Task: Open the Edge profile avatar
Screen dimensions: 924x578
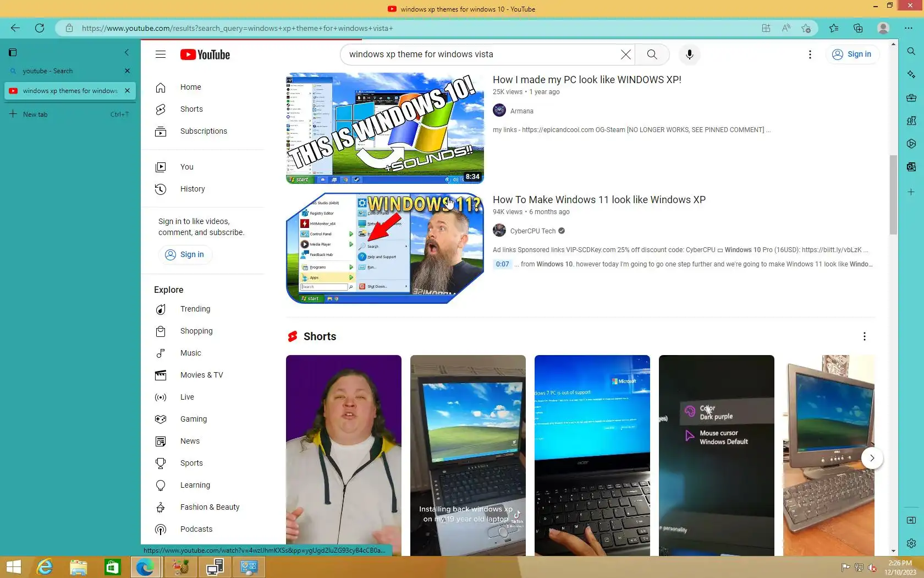Action: tap(883, 28)
